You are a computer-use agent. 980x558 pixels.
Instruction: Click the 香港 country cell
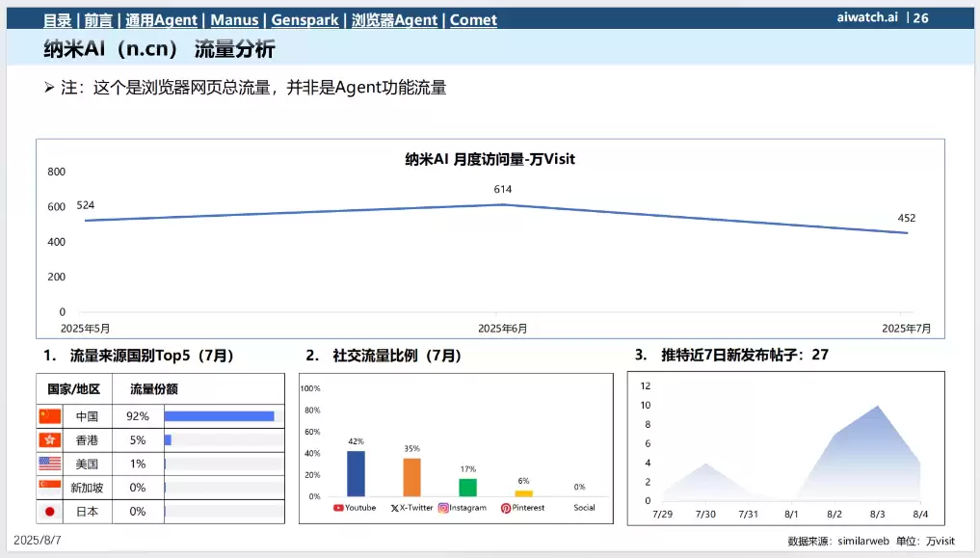pyautogui.click(x=87, y=439)
